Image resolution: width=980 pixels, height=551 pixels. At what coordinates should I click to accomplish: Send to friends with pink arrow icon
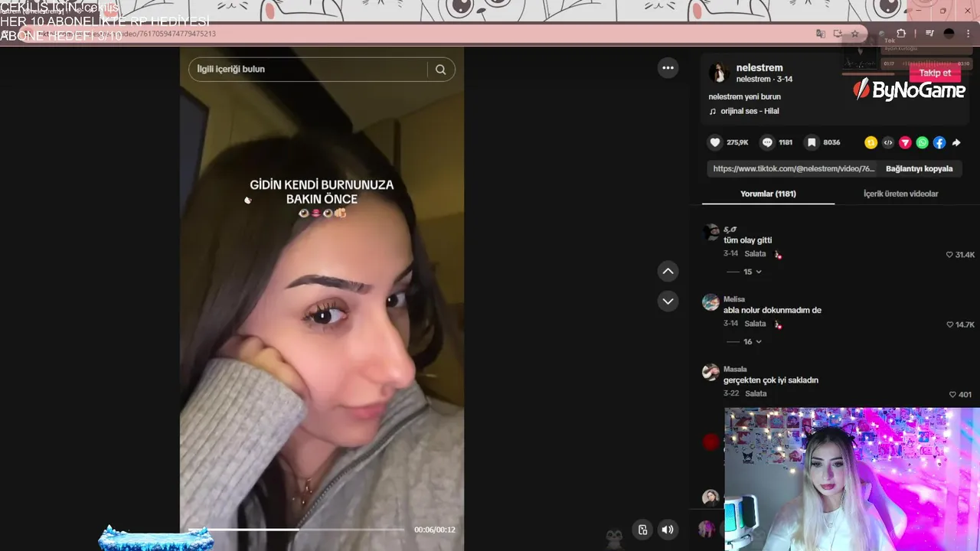905,142
